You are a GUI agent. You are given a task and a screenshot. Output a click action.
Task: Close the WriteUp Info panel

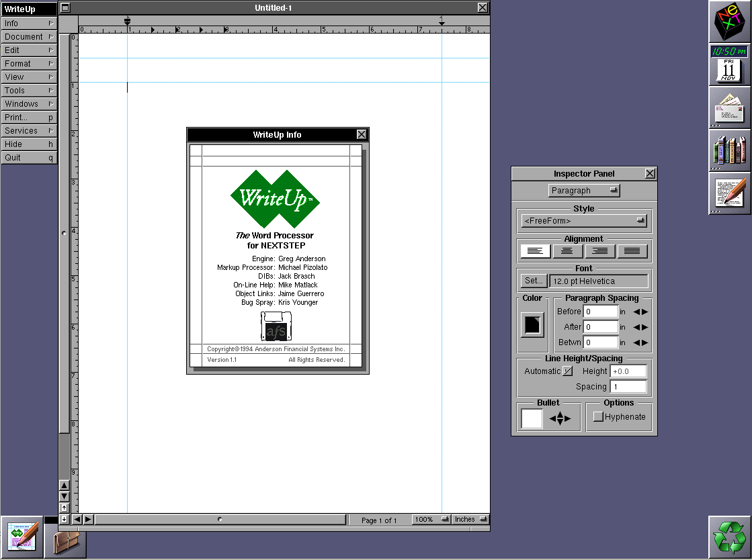[x=362, y=134]
